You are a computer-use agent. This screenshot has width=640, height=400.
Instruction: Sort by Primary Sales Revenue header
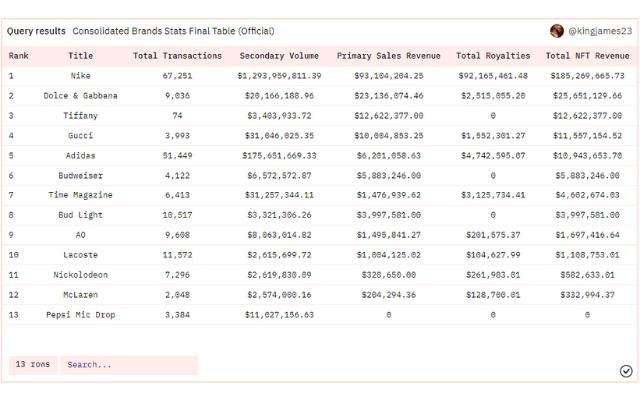[x=379, y=56]
